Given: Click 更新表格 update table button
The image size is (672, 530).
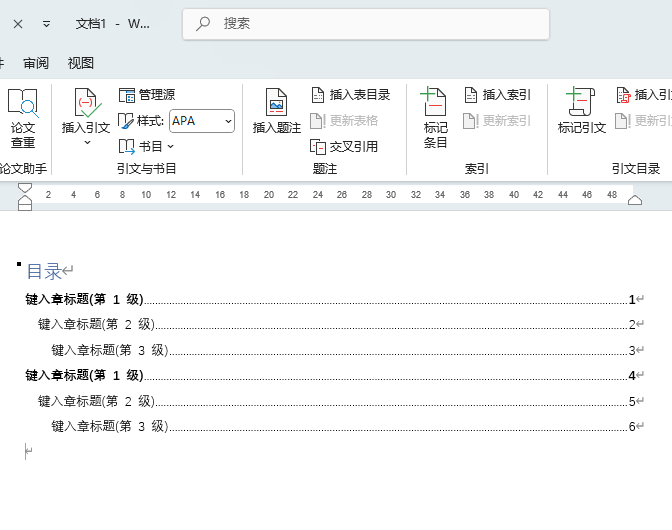Looking at the screenshot, I should [344, 121].
